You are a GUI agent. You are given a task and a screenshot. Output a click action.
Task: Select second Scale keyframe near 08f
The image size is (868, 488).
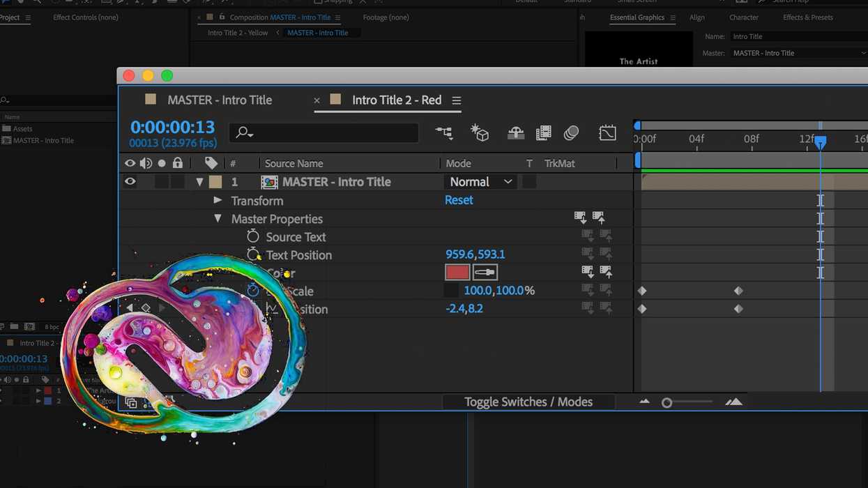pyautogui.click(x=738, y=291)
